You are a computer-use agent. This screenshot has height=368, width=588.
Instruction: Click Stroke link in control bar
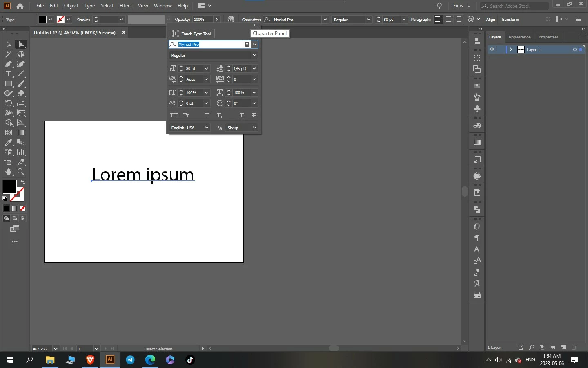[x=83, y=20]
